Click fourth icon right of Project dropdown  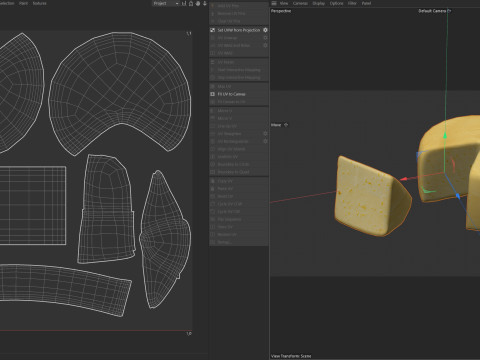(205, 3)
